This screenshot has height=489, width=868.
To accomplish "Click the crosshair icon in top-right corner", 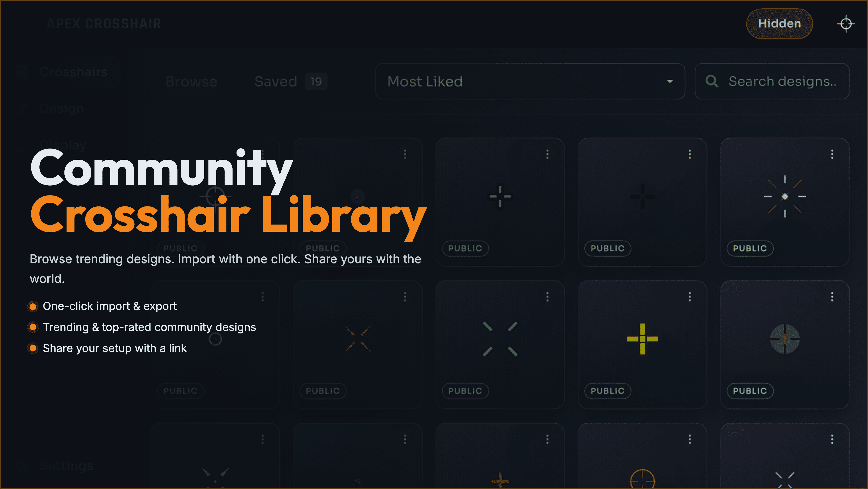I will (x=846, y=24).
